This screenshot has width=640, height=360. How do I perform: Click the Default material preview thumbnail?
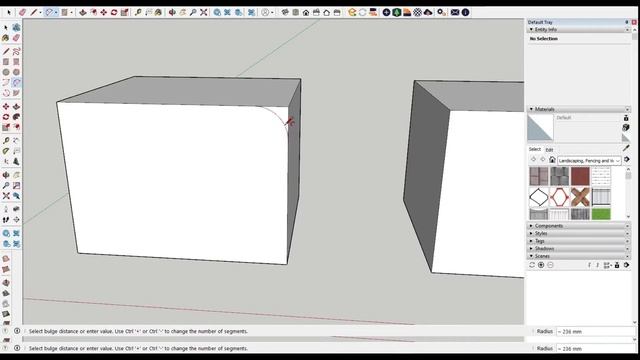[540, 127]
